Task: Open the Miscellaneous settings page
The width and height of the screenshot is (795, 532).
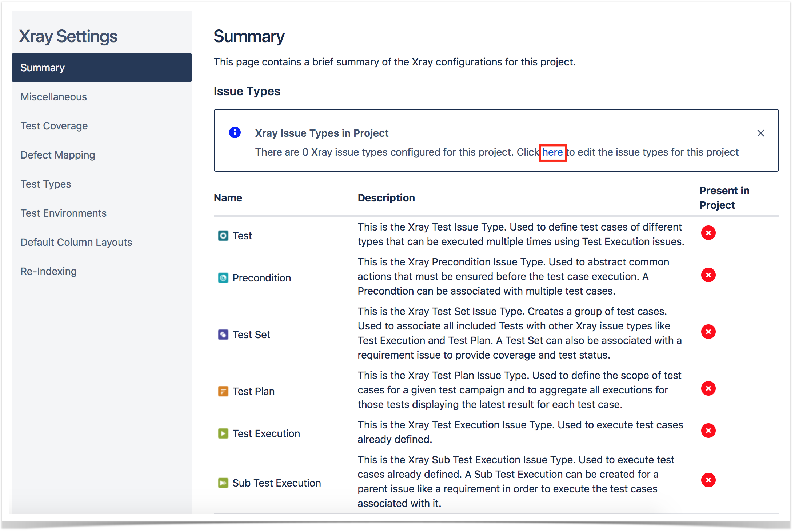Action: click(x=102, y=97)
